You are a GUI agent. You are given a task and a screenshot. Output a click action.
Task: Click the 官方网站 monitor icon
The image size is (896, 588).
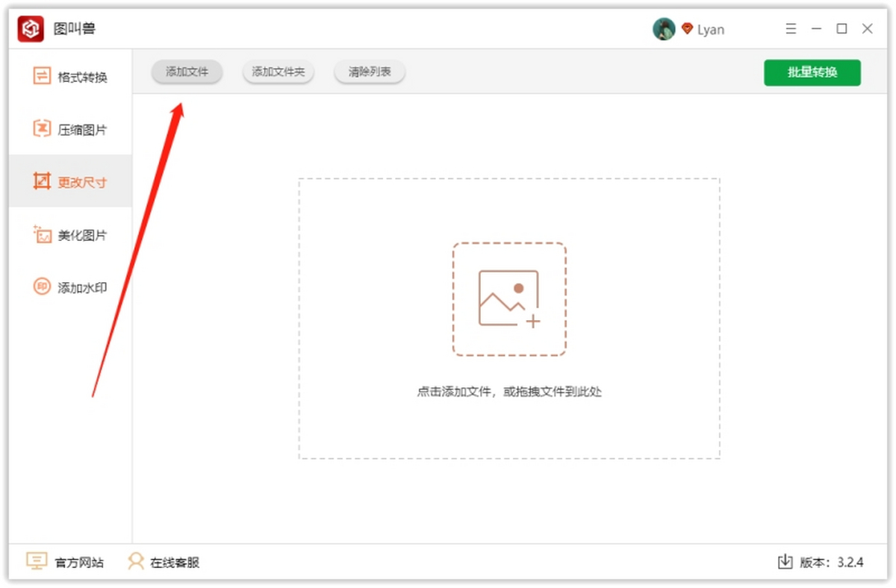(37, 561)
